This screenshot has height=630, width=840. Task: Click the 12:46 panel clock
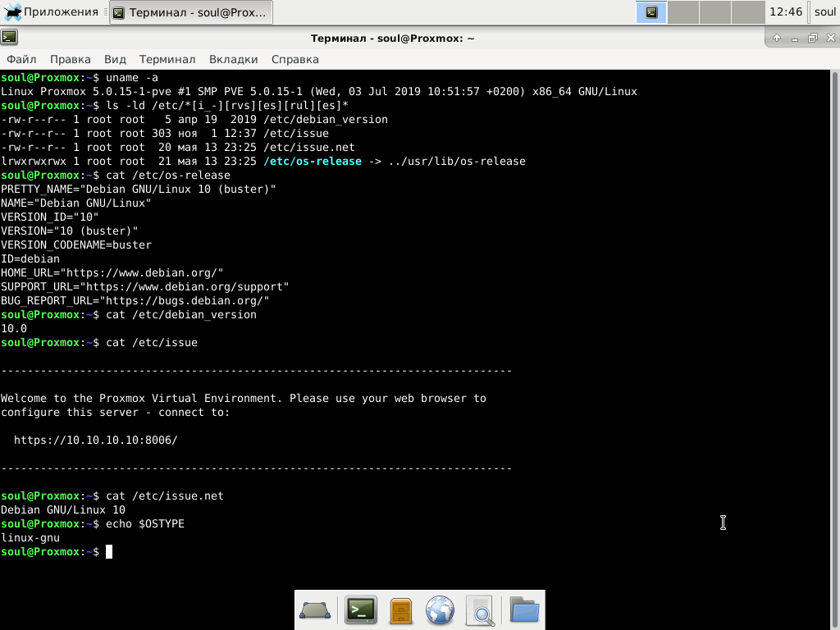pyautogui.click(x=786, y=11)
